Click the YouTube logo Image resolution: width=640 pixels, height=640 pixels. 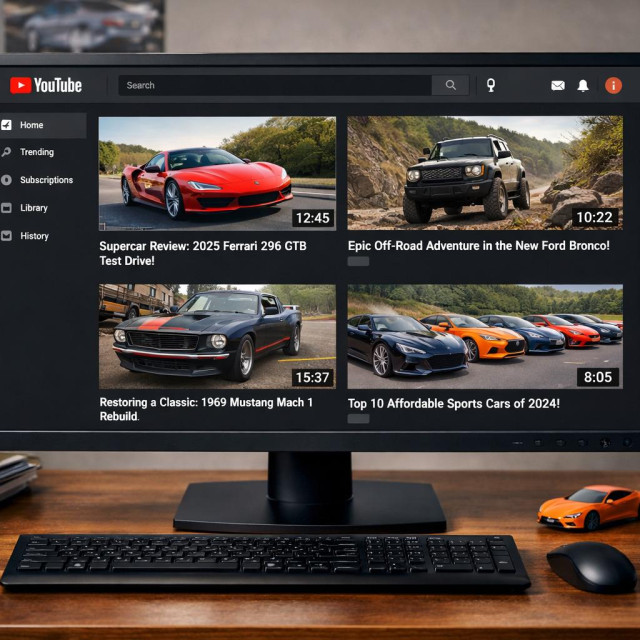(x=46, y=85)
